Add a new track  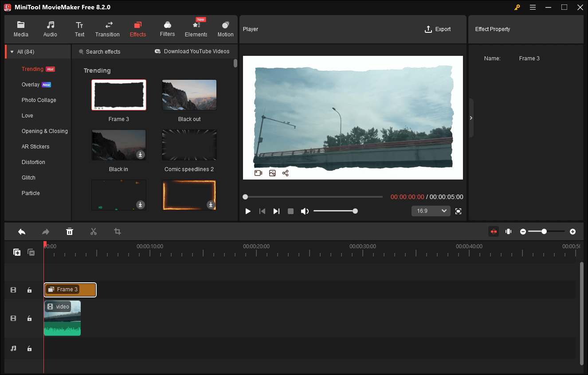point(17,252)
